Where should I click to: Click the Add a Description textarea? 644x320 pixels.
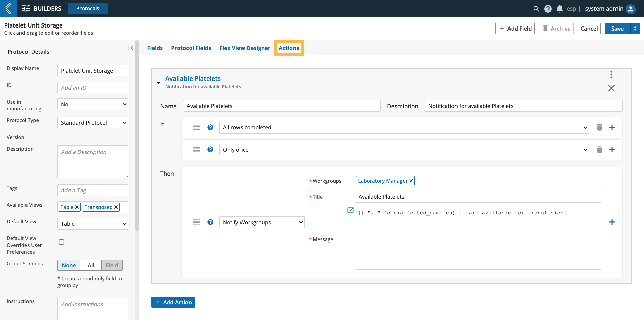[x=93, y=162]
